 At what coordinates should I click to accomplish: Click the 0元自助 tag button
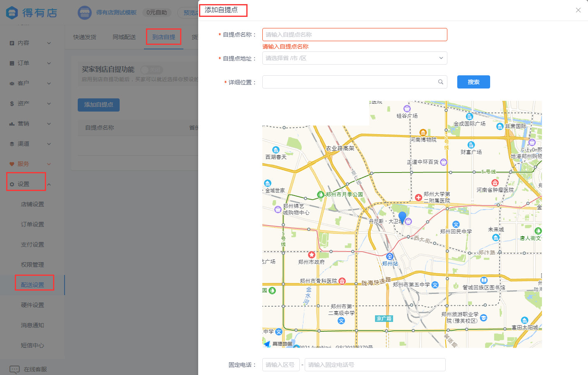pyautogui.click(x=157, y=13)
